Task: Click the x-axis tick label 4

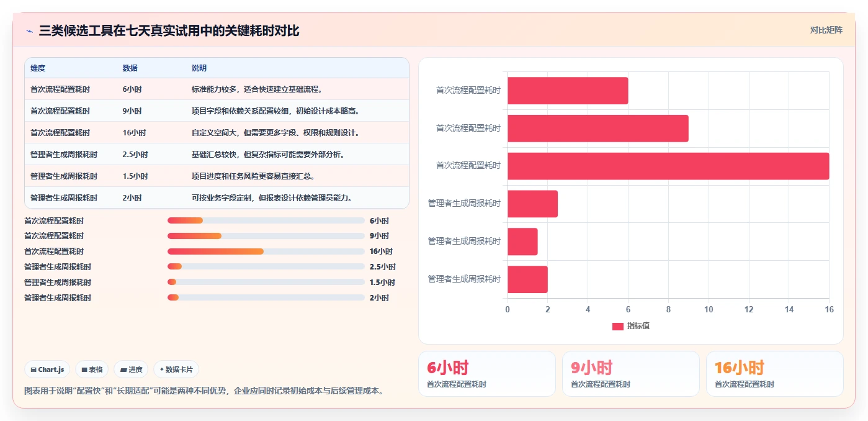Action: pyautogui.click(x=588, y=309)
